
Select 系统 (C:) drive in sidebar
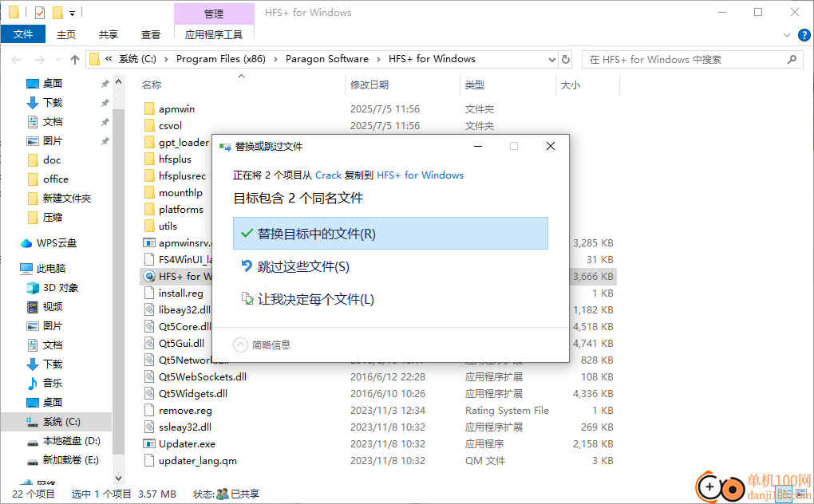coord(61,422)
